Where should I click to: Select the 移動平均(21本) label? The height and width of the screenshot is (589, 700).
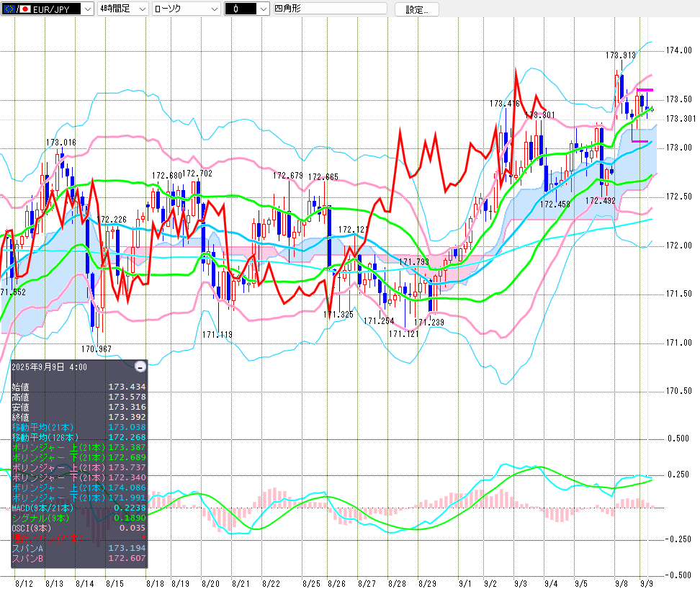click(x=42, y=427)
